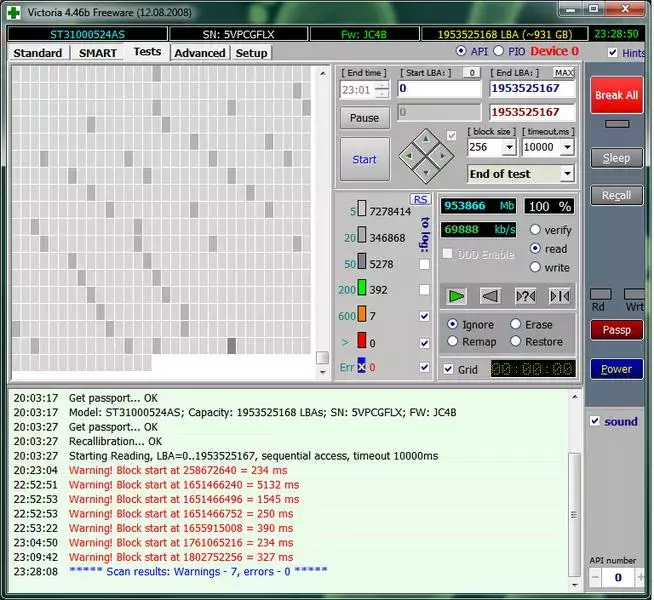Screen dimensions: 654x600
Task: Switch to the SMART tab
Action: pyautogui.click(x=98, y=53)
